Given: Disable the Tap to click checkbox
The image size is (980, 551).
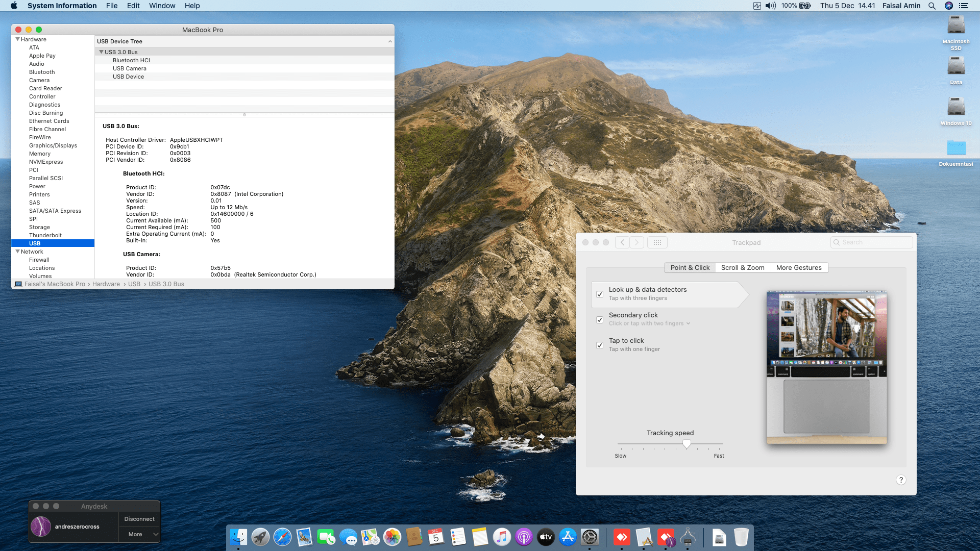Looking at the screenshot, I should (600, 345).
